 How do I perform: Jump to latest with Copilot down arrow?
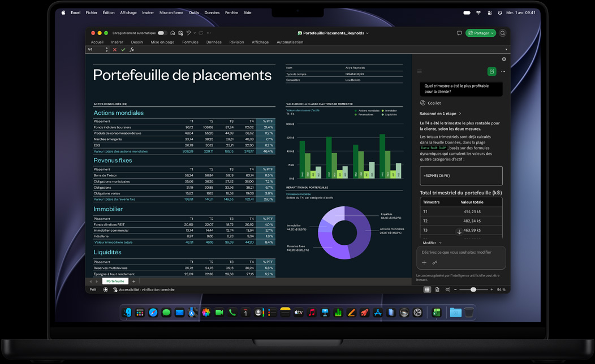(459, 232)
